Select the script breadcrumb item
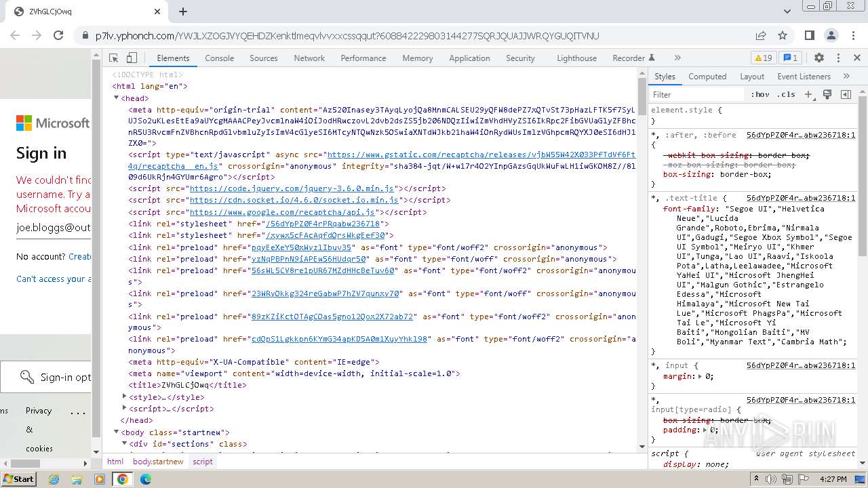The height and width of the screenshot is (488, 868). pyautogui.click(x=202, y=462)
